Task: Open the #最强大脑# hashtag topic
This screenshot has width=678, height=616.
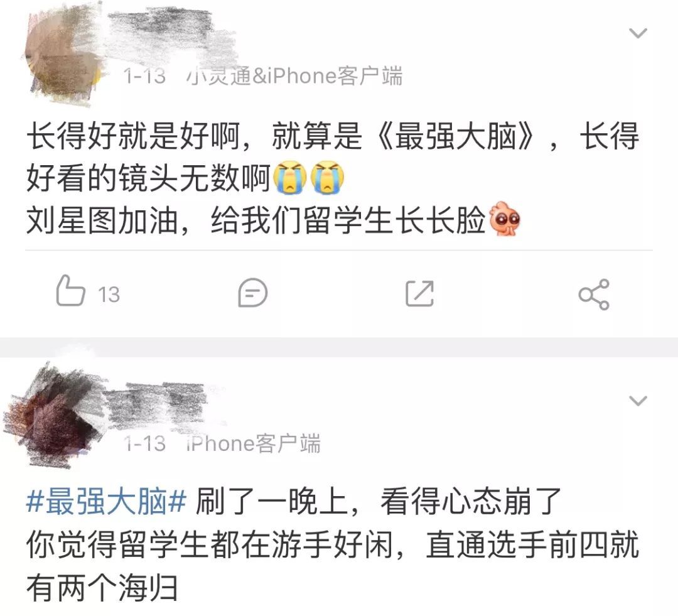Action: click(106, 502)
